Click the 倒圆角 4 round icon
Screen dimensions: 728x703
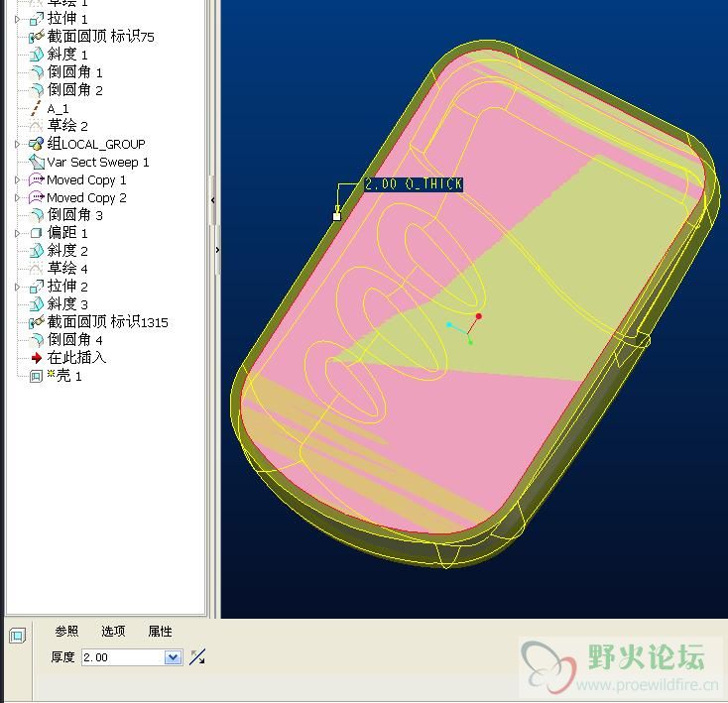[x=37, y=340]
